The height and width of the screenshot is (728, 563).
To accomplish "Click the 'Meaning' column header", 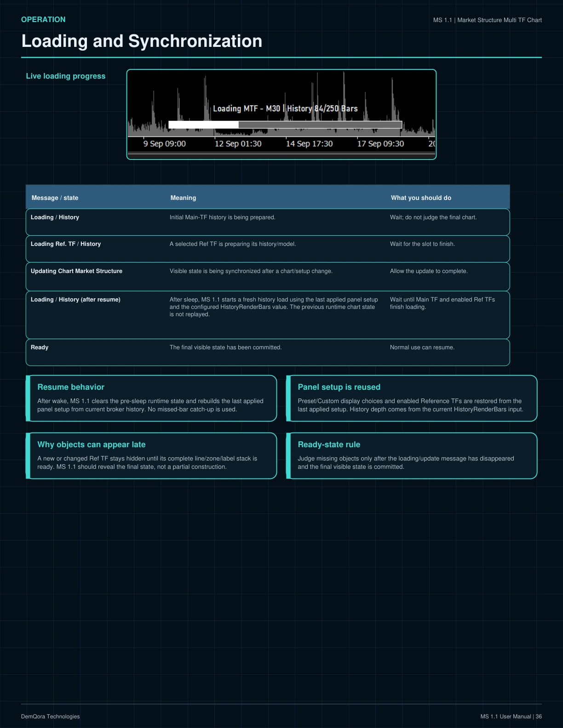I will (183, 198).
